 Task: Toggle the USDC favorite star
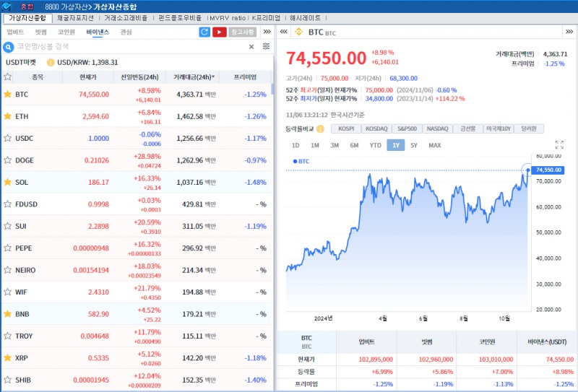(x=8, y=138)
